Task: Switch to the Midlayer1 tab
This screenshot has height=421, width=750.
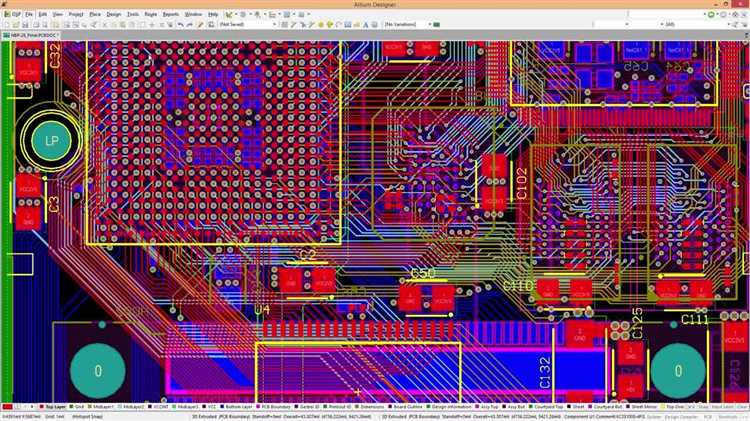Action: 101,407
